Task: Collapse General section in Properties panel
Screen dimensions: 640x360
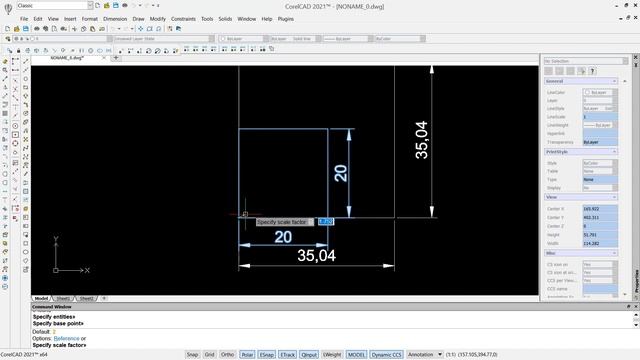Action: pos(614,81)
